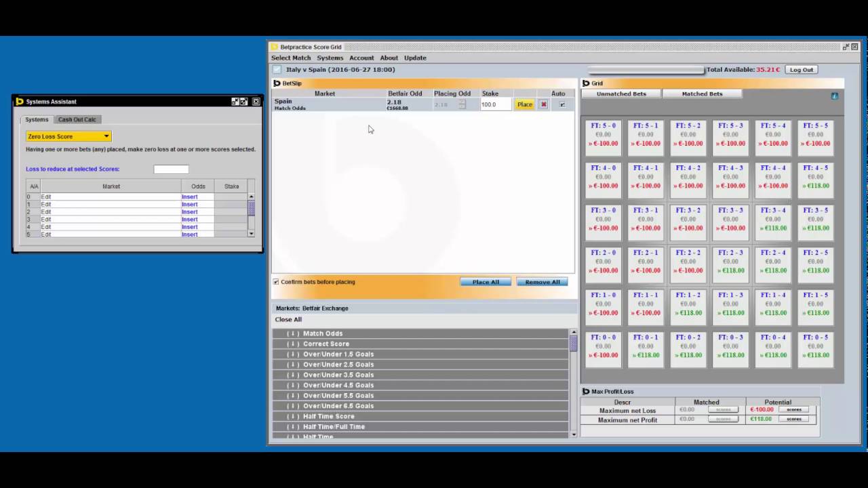Image resolution: width=868 pixels, height=488 pixels.
Task: Switch to the Cash Out Calc tab
Action: (x=77, y=119)
